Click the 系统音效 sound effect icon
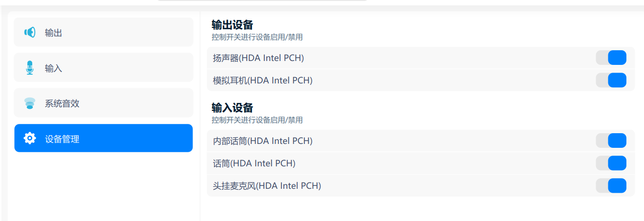Image resolution: width=644 pixels, height=221 pixels. 30,103
